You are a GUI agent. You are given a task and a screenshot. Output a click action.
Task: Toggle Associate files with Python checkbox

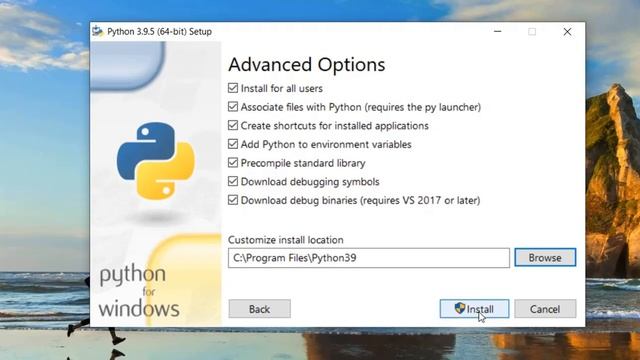(x=233, y=107)
